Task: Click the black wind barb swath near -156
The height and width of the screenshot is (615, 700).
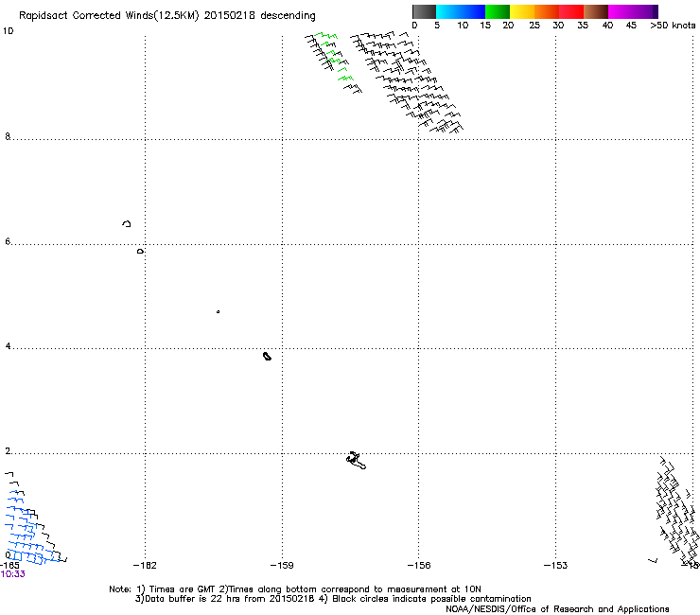Action: tap(406, 82)
